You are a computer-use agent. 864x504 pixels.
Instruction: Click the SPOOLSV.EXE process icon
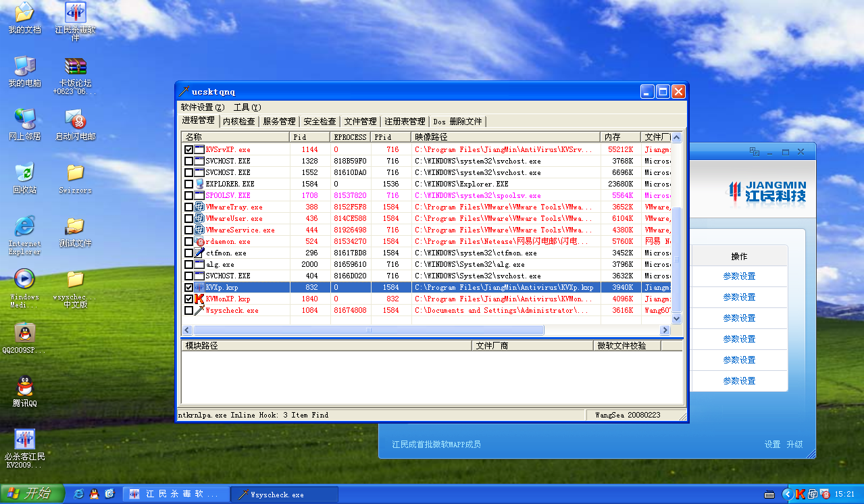point(199,195)
